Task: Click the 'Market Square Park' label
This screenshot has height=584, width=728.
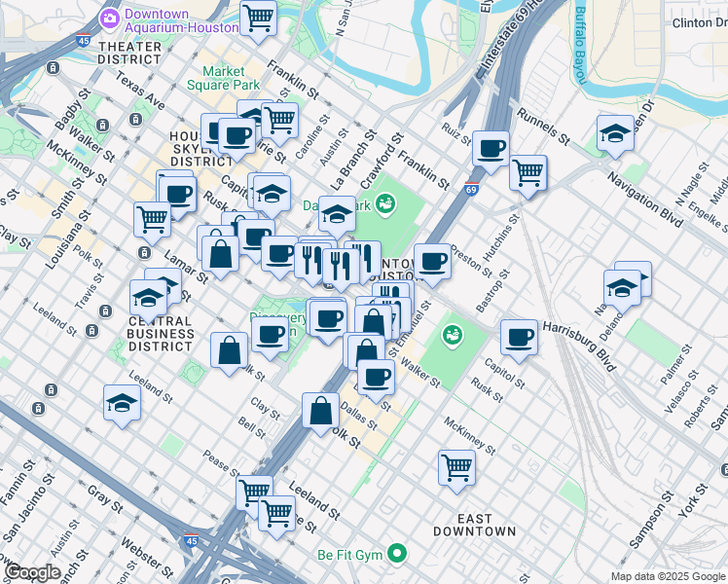Action: [x=224, y=78]
